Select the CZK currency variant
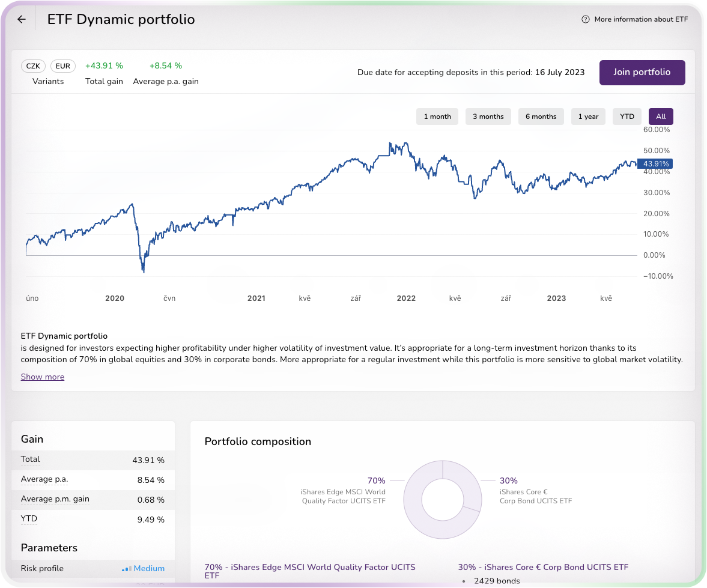Viewport: 707px width, 588px height. [33, 66]
